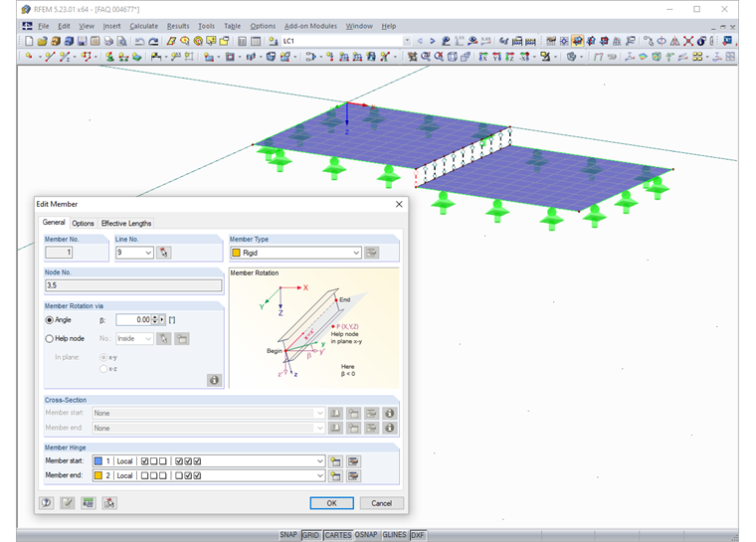Expand the Cross-Section Member start dropdown
756x542 pixels.
click(320, 414)
